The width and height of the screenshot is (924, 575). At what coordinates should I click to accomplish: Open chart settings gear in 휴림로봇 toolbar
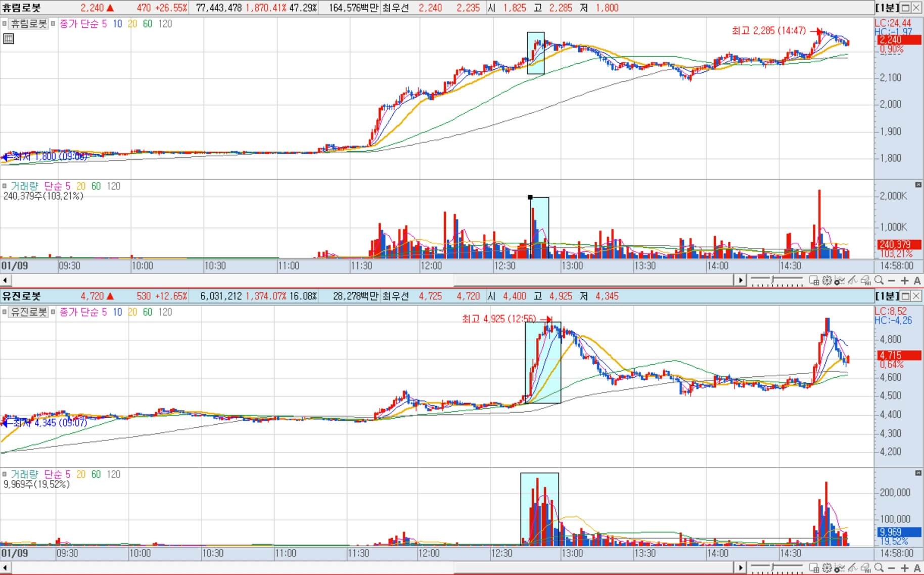coord(827,280)
